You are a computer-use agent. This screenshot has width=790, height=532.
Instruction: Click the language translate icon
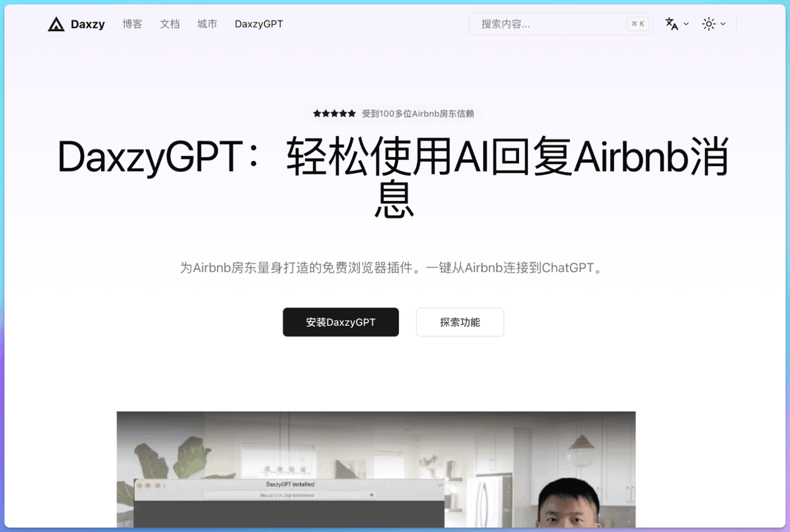(x=671, y=24)
